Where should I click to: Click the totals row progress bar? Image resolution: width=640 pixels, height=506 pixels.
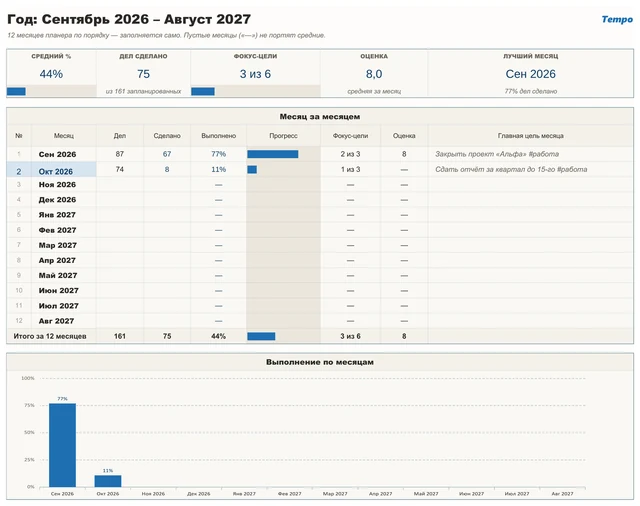(x=261, y=336)
